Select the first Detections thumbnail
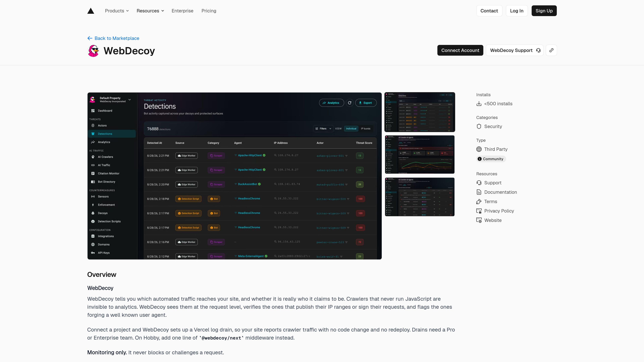Image resolution: width=644 pixels, height=362 pixels. point(420,112)
